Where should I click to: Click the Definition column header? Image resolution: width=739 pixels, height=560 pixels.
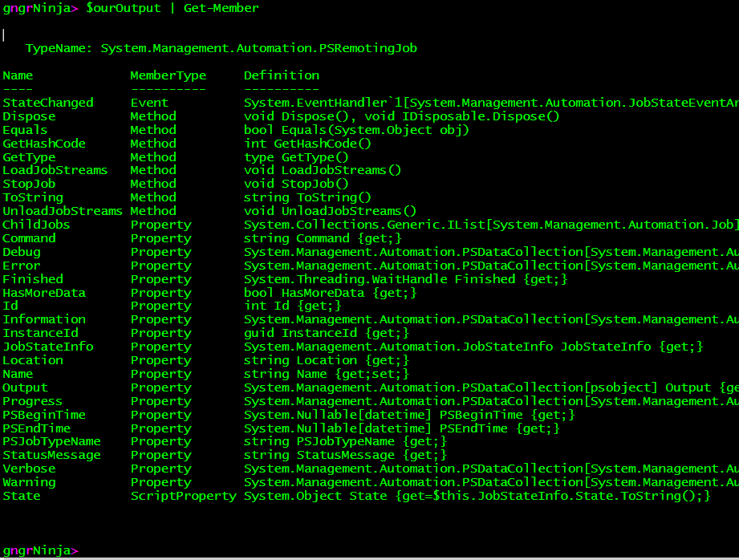coord(282,75)
